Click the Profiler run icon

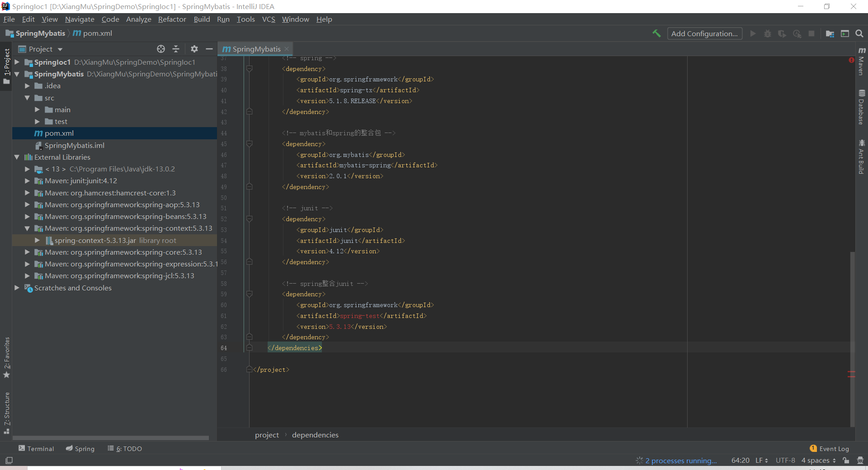(x=797, y=33)
